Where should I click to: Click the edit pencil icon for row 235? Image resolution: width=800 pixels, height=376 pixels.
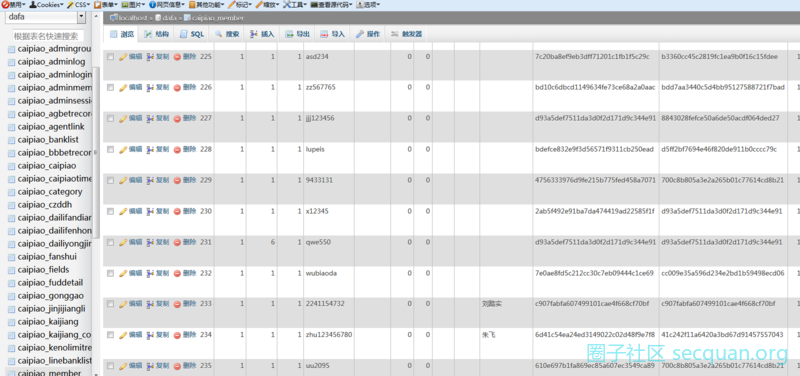point(122,366)
